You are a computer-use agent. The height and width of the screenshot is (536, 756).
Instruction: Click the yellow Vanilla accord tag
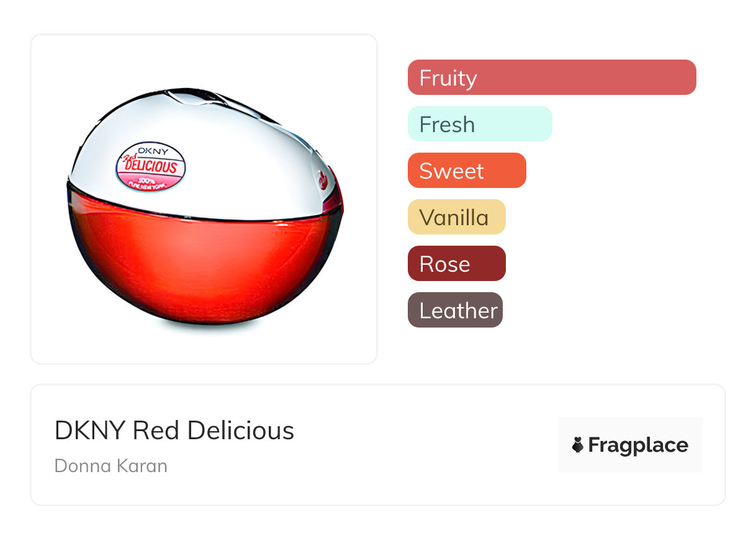coord(456,217)
